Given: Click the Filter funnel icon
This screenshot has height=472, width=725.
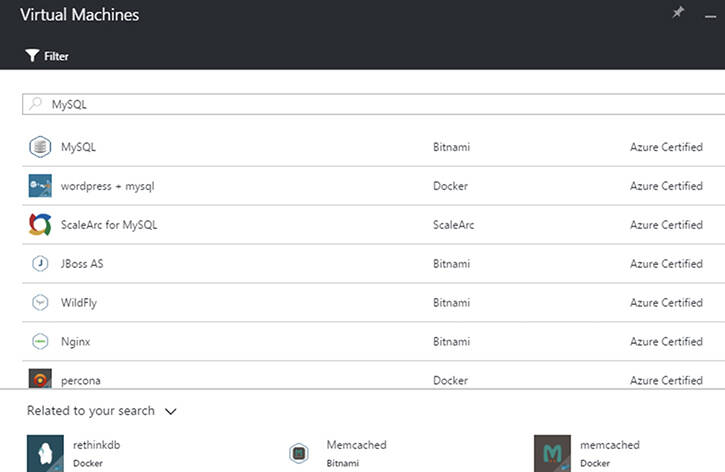Looking at the screenshot, I should [32, 56].
